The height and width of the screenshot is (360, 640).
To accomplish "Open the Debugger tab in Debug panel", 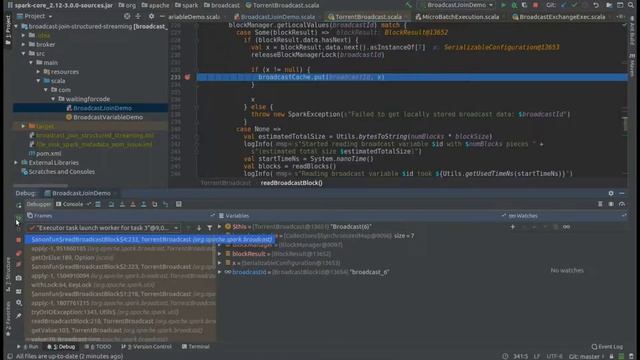I will click(39, 204).
